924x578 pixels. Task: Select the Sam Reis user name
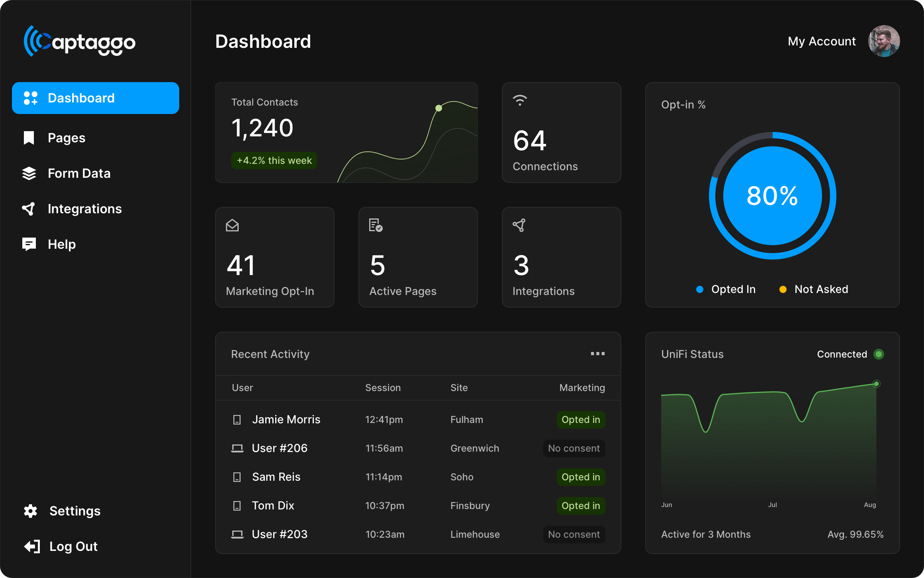click(x=276, y=477)
